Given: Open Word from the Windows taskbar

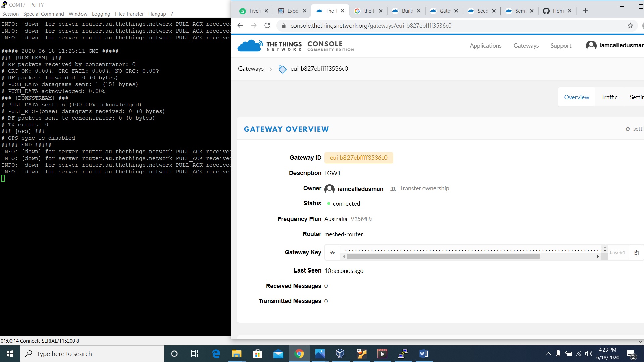Looking at the screenshot, I should click(423, 354).
